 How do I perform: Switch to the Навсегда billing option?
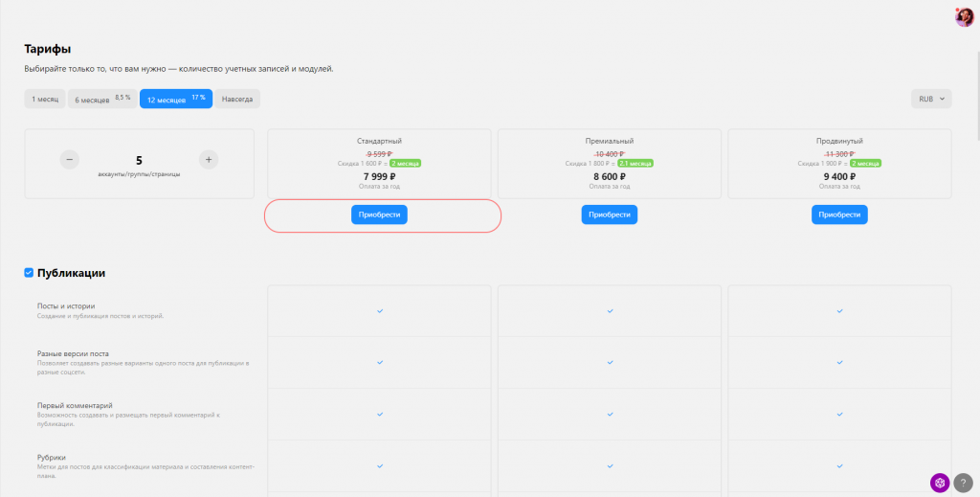(x=237, y=99)
